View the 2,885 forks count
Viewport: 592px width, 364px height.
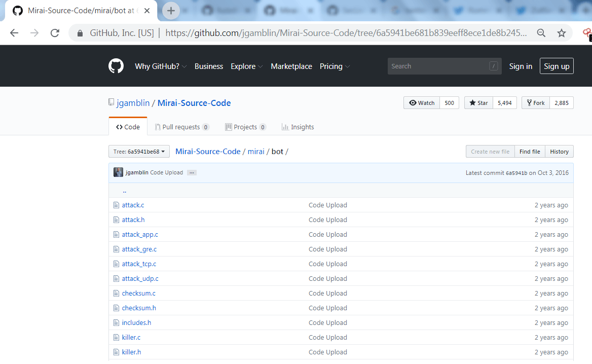562,103
